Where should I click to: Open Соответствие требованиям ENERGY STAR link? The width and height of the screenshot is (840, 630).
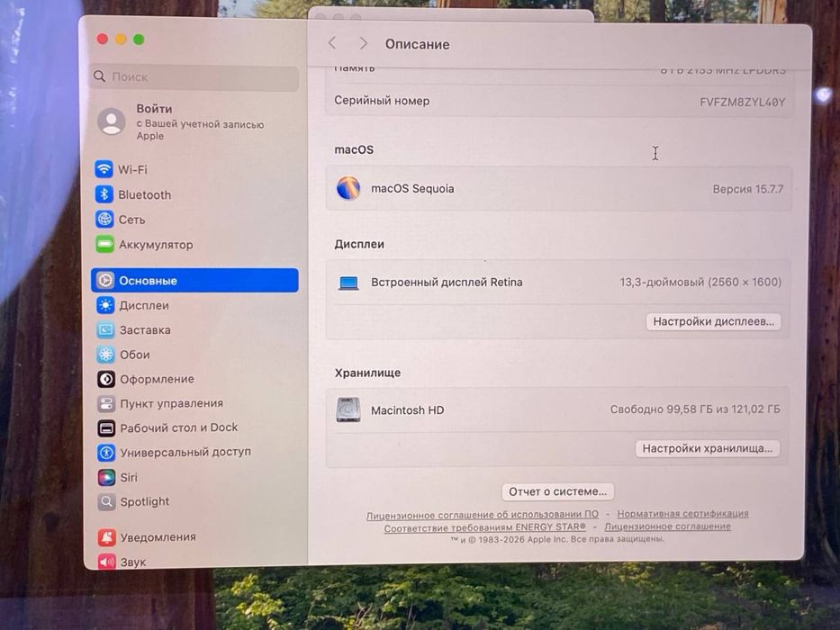click(484, 527)
